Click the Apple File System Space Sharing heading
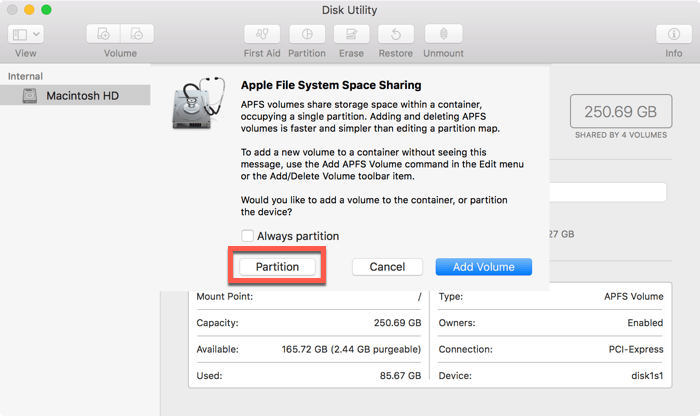Screen dimensions: 700x416 (331, 85)
